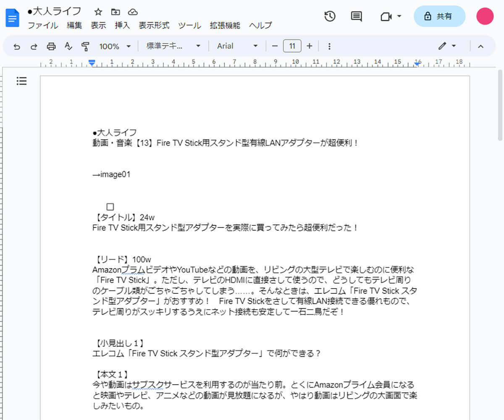The image size is (504, 420).
Task: Open the 編集 menu
Action: (x=74, y=25)
